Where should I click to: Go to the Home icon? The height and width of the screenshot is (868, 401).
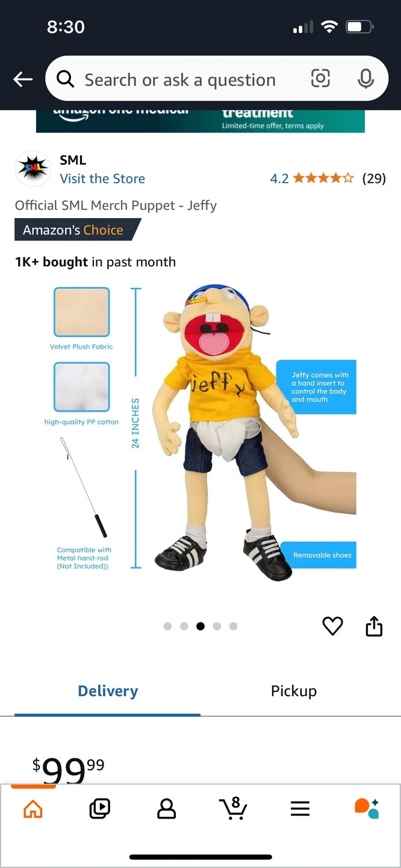(33, 808)
